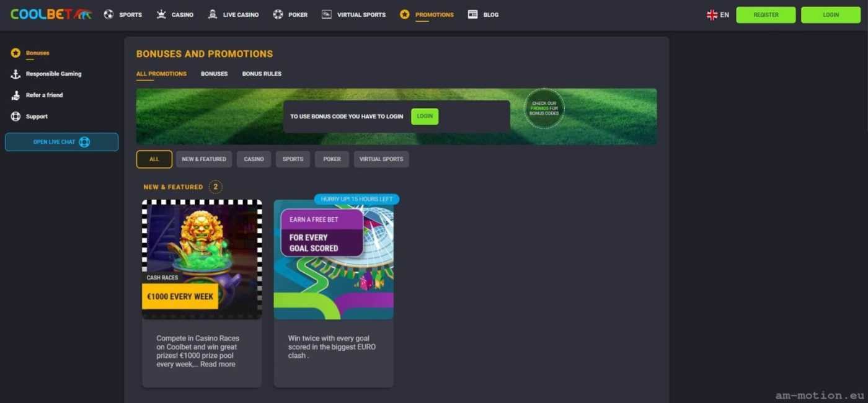Click Bonuses link in sidebar
This screenshot has width=868, height=403.
(38, 53)
